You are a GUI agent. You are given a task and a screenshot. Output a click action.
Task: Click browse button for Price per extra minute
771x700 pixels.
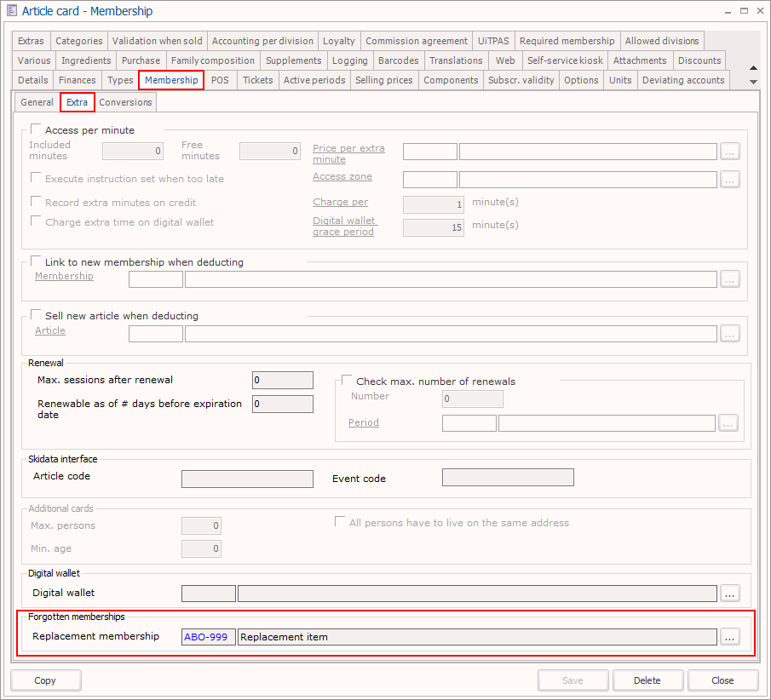[729, 152]
